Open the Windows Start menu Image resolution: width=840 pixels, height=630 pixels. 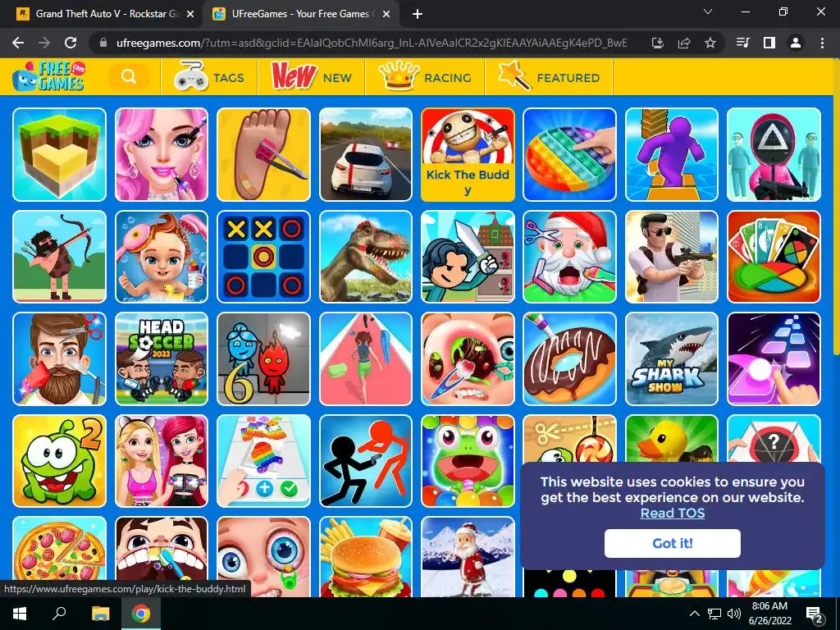pos(20,614)
